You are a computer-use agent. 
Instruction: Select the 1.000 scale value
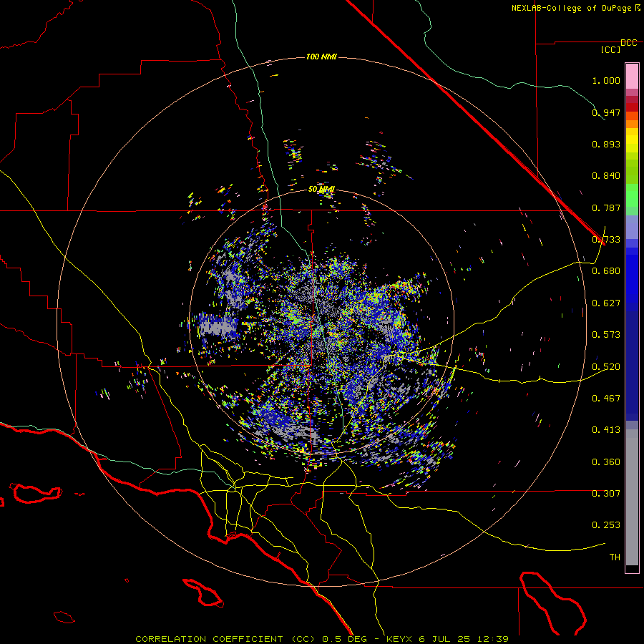click(606, 80)
